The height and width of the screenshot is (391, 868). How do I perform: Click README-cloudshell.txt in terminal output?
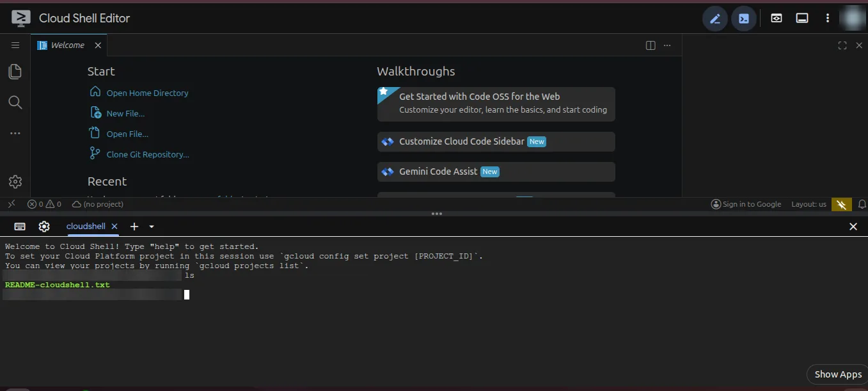(x=58, y=285)
